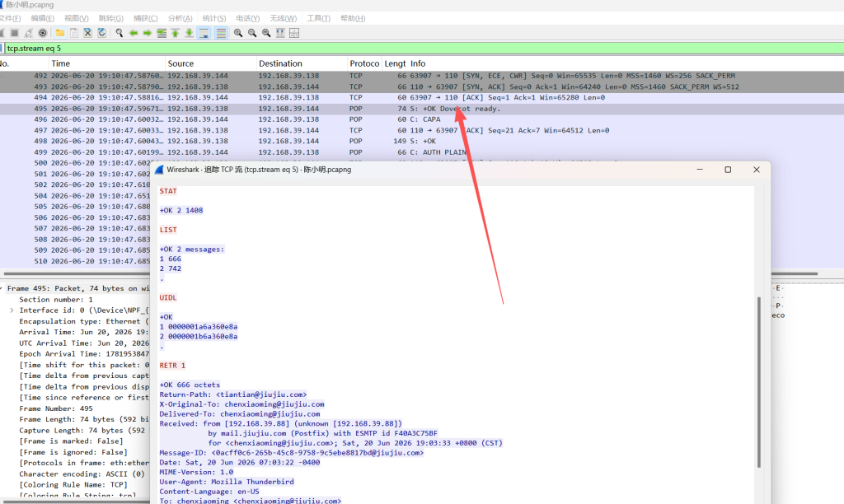Open 视图(V) menu

point(77,18)
